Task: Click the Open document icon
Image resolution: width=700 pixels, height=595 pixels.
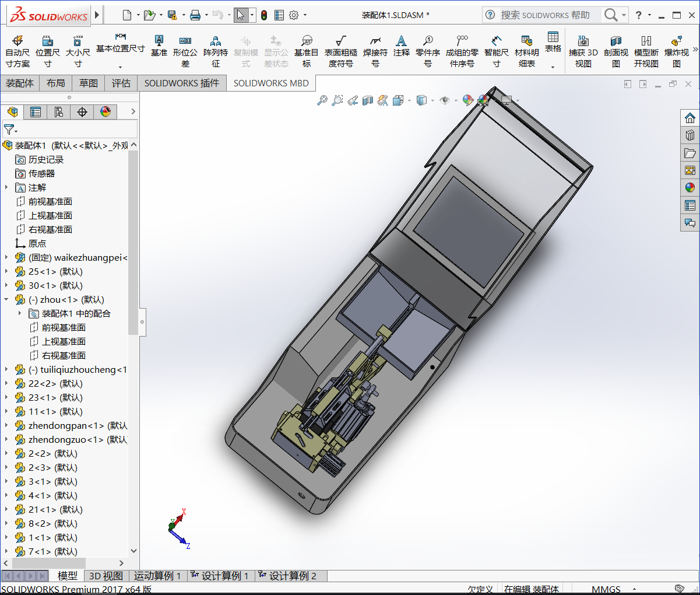Action: pyautogui.click(x=149, y=15)
